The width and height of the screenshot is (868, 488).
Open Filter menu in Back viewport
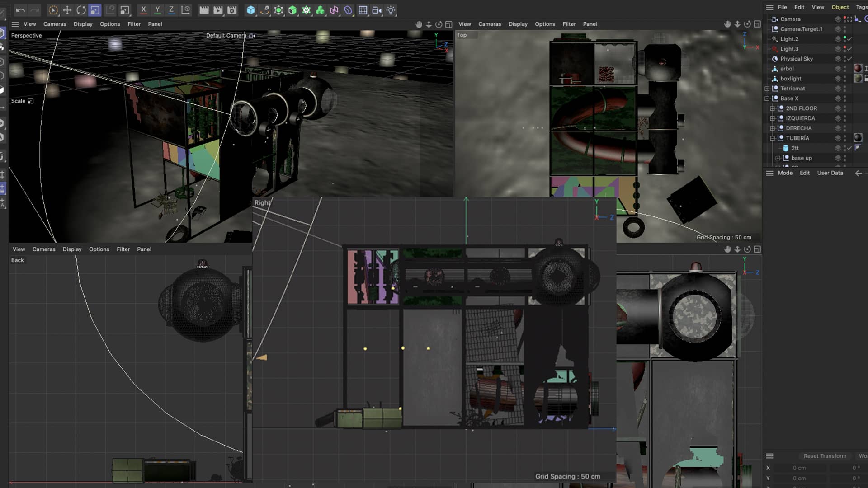[123, 249]
